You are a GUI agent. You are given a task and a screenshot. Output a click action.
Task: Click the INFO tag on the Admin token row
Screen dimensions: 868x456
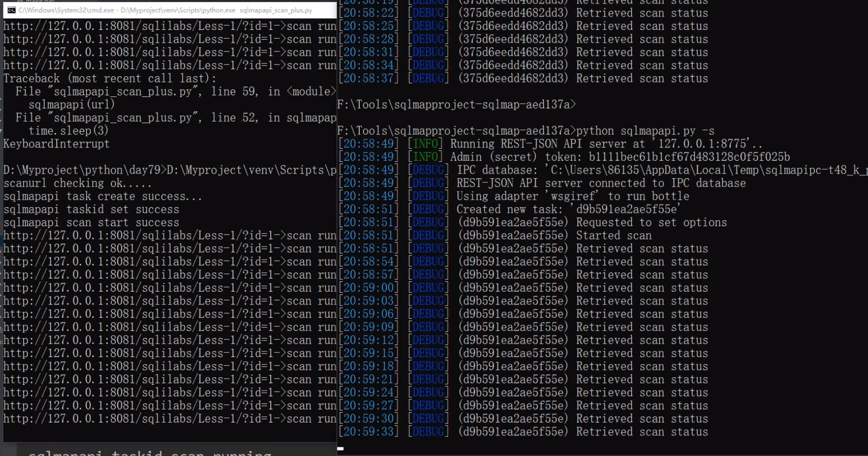(x=425, y=157)
